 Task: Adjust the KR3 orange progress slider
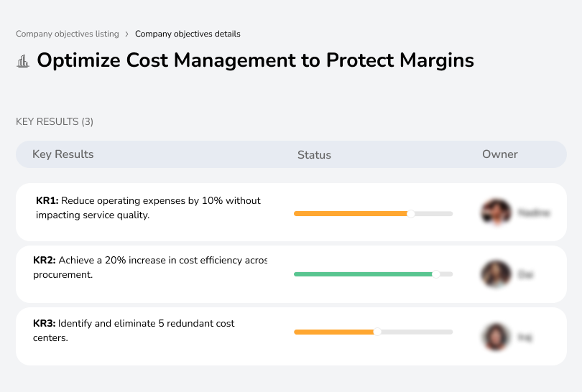(x=377, y=332)
